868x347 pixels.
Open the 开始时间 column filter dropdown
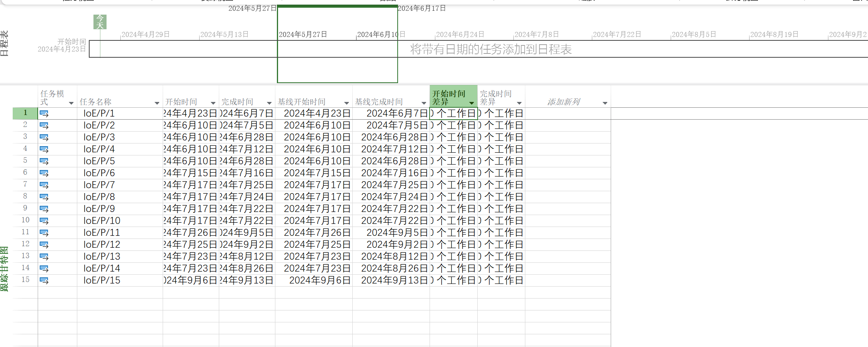(x=213, y=103)
